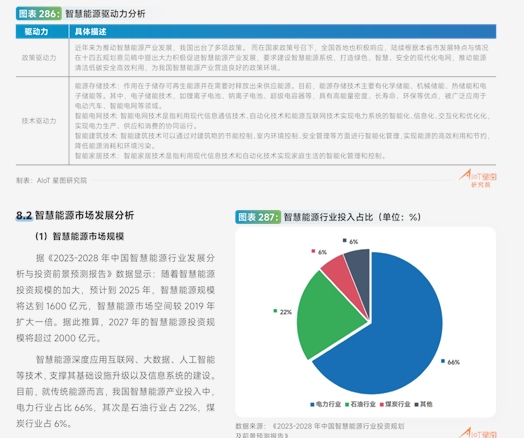Click the 图表 287 label badge
Image resolution: width=524 pixels, height=438 pixels.
coord(258,217)
